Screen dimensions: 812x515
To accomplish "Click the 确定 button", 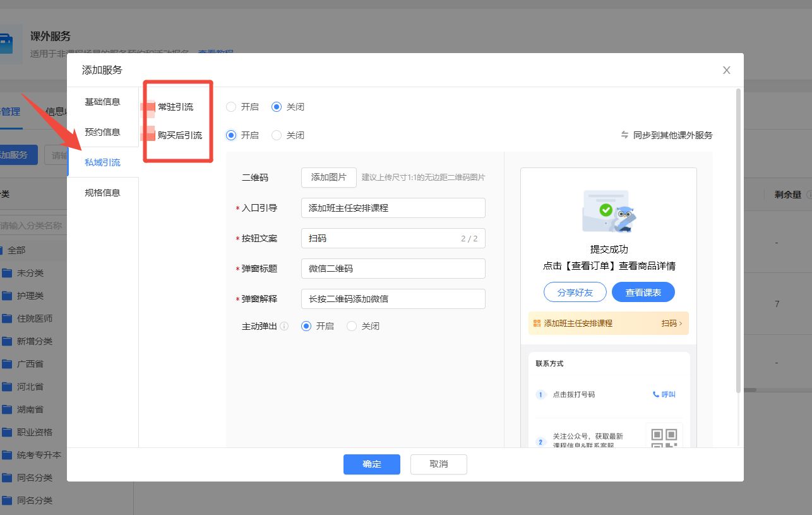I will pyautogui.click(x=371, y=464).
